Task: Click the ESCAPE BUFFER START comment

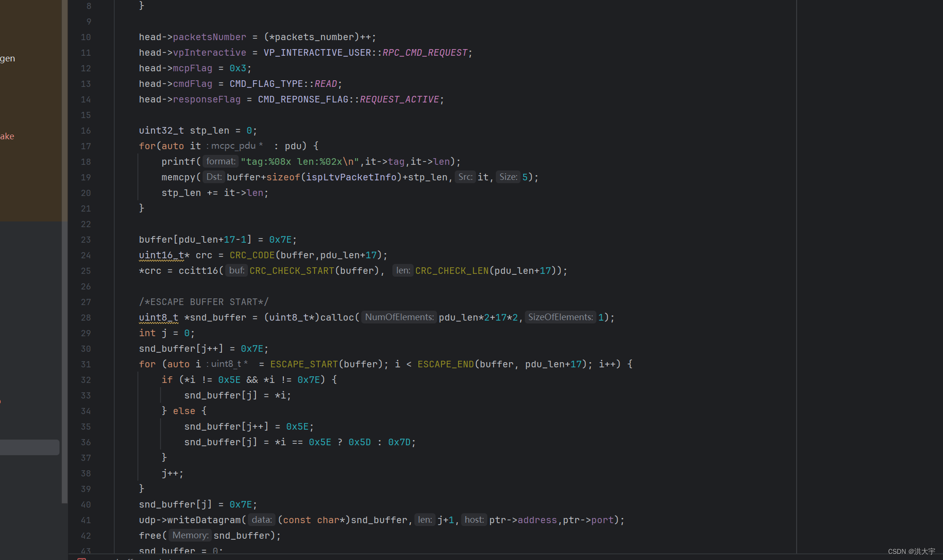Action: click(x=204, y=302)
